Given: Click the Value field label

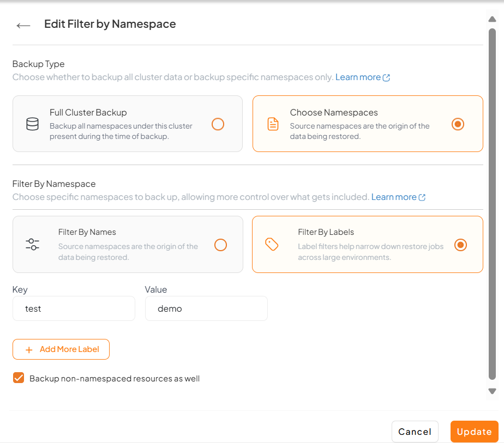Looking at the screenshot, I should pos(156,289).
